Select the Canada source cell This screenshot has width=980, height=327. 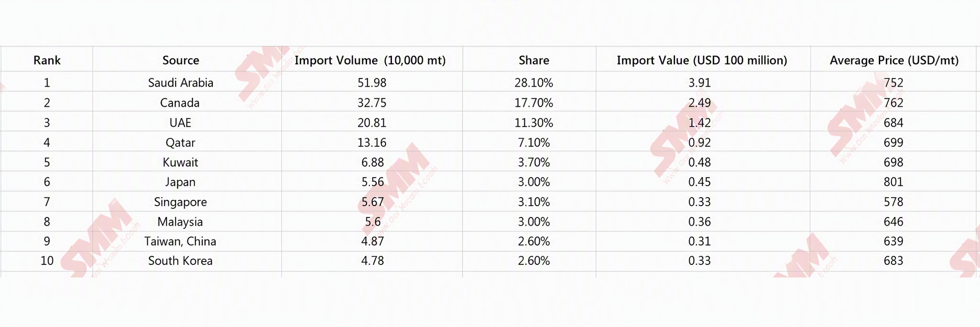click(x=180, y=103)
